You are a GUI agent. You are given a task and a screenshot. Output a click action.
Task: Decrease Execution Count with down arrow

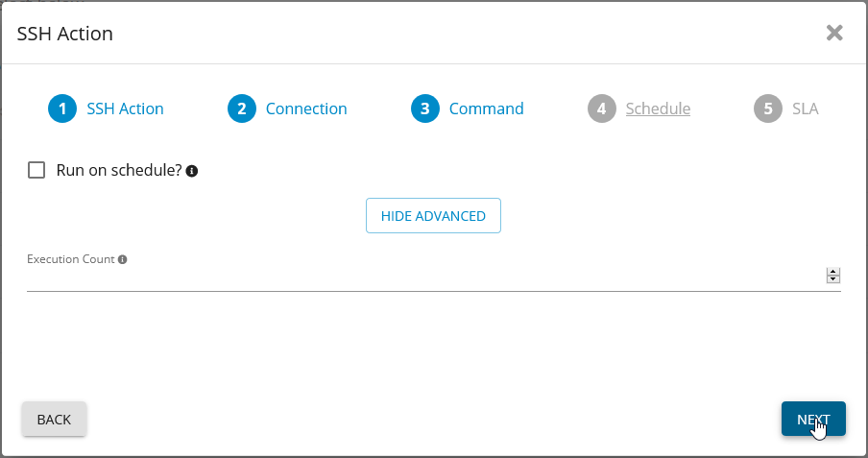click(x=832, y=279)
